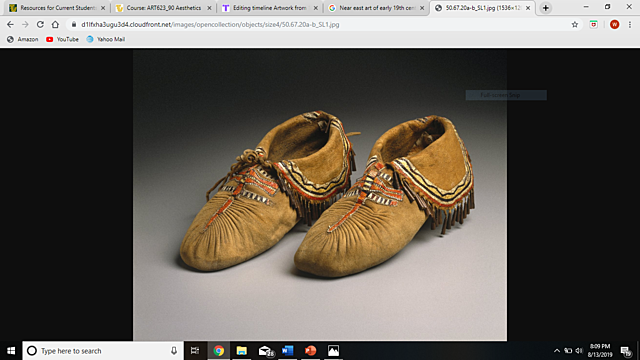Close the Near east art tab
Screen dimensions: 640x360
422,8
